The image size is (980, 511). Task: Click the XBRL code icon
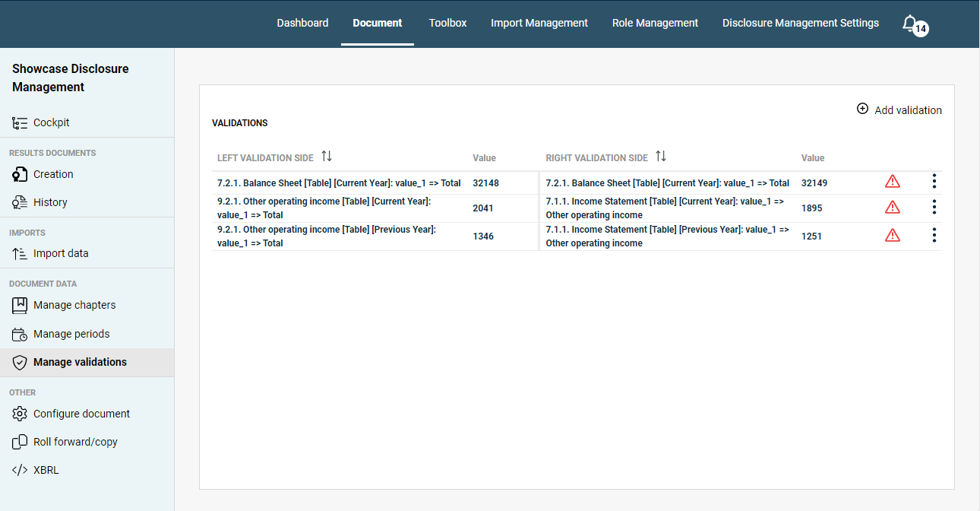click(20, 470)
